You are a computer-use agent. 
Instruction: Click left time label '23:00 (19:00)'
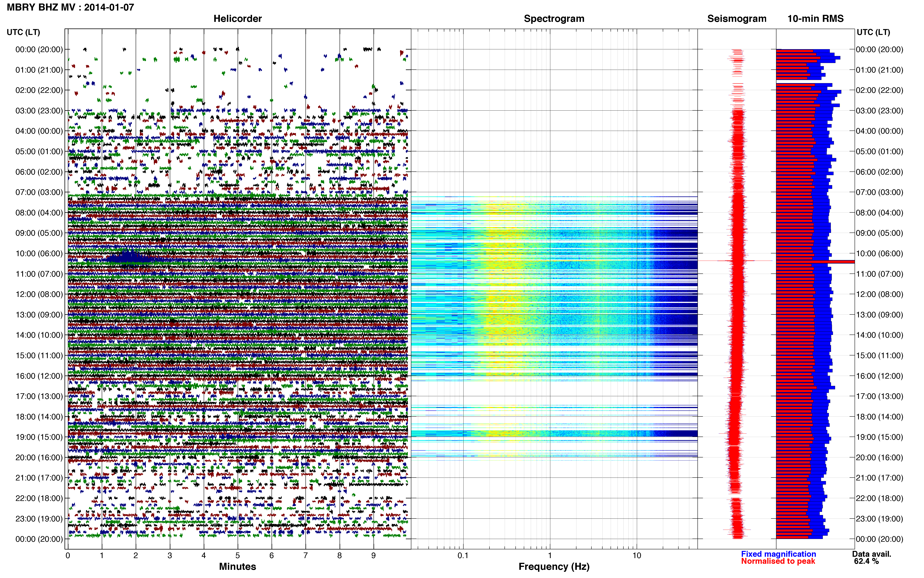(39, 519)
